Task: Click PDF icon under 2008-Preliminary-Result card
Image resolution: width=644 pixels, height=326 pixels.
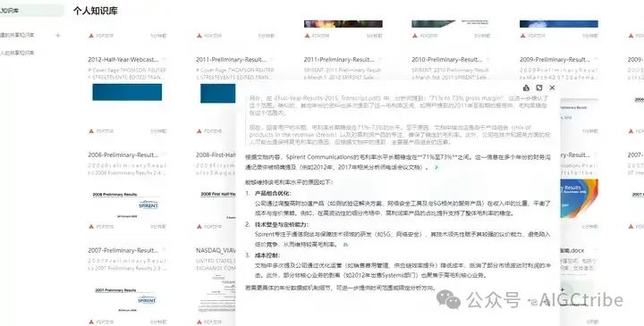Action: 91,226
